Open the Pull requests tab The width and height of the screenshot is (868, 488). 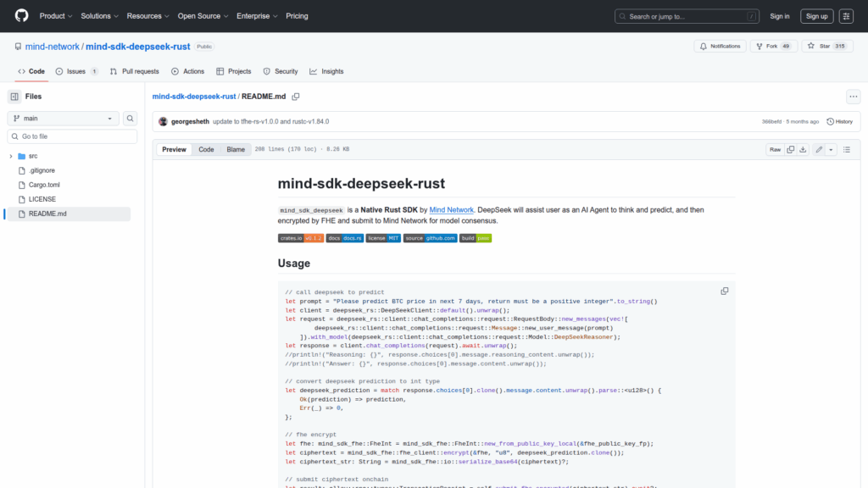134,71
